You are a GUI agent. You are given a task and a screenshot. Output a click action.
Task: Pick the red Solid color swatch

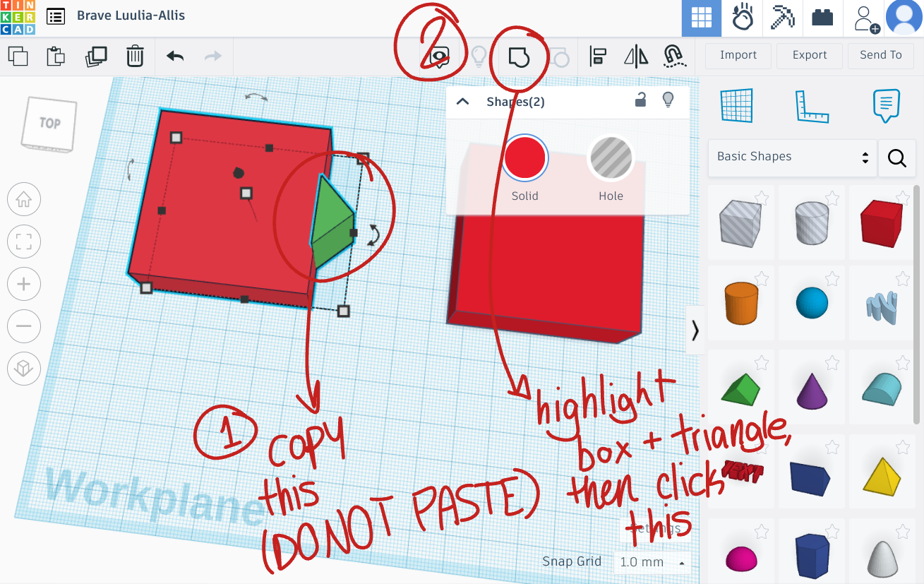pyautogui.click(x=525, y=157)
